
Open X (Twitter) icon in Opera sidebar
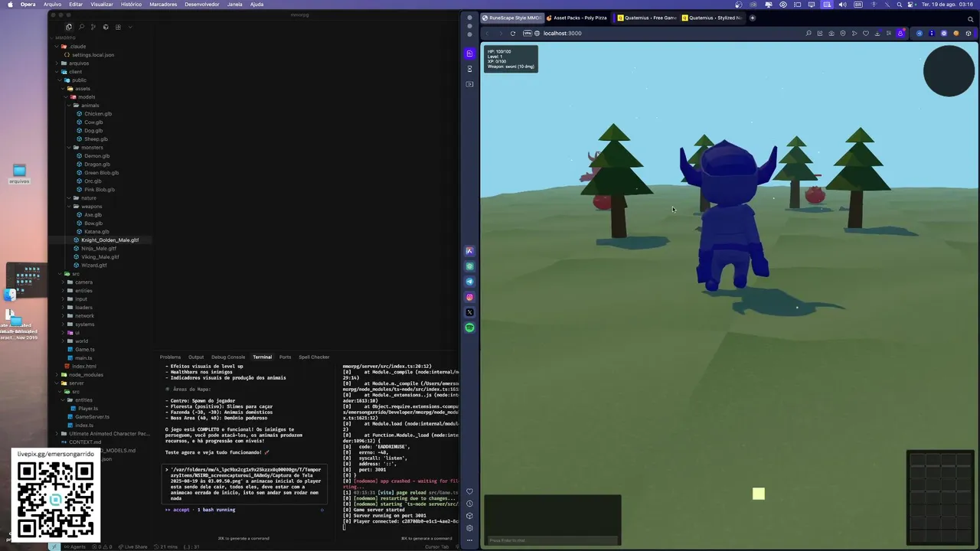[469, 312]
